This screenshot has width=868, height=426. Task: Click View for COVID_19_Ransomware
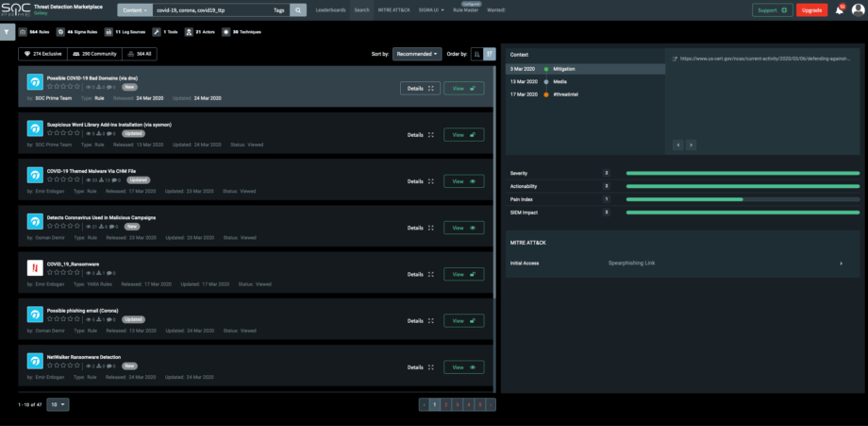tap(464, 274)
